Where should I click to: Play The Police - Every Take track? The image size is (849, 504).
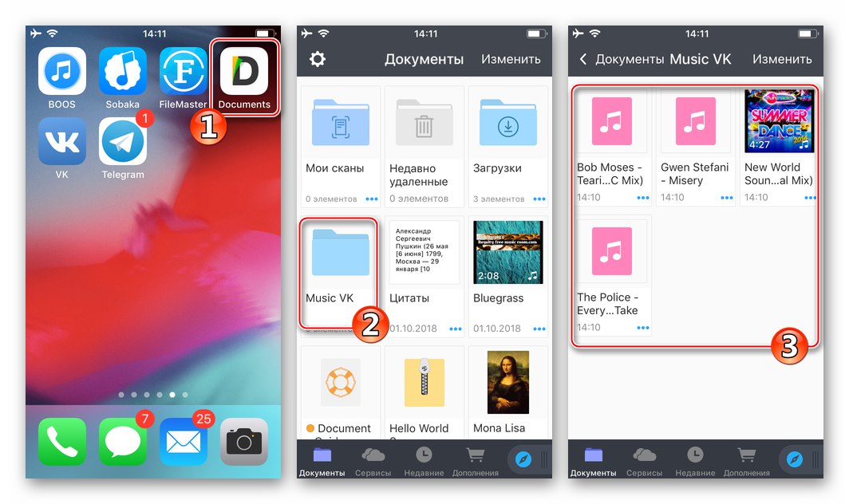click(612, 275)
